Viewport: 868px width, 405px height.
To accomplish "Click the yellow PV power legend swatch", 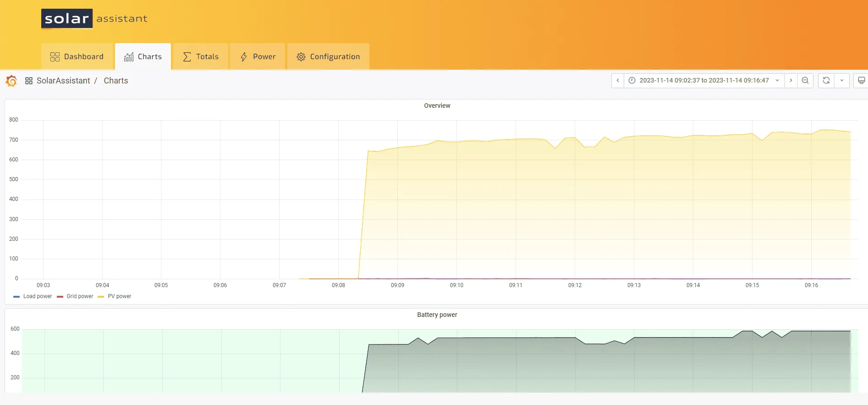I will (x=101, y=297).
